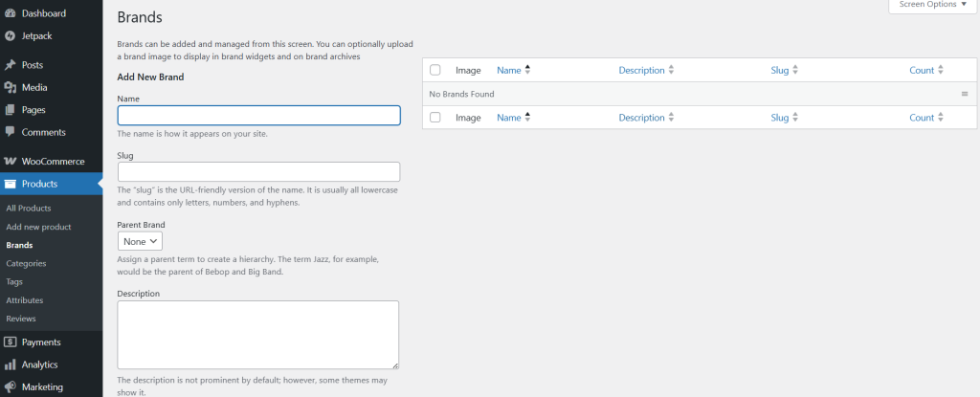The image size is (980, 397).
Task: Sort by Count using header arrows
Action: tap(941, 70)
